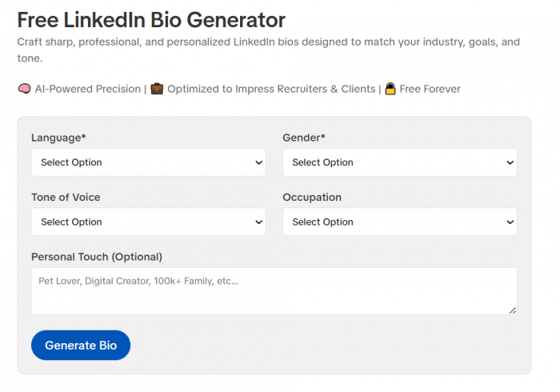This screenshot has height=392, width=560.
Task: Expand the Occupation select dropdown
Action: coord(400,222)
